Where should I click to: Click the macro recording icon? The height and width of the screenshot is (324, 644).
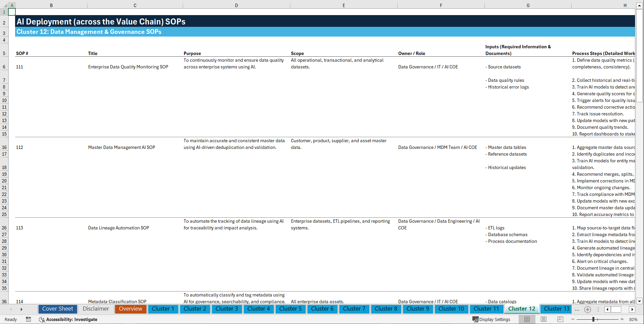point(28,319)
